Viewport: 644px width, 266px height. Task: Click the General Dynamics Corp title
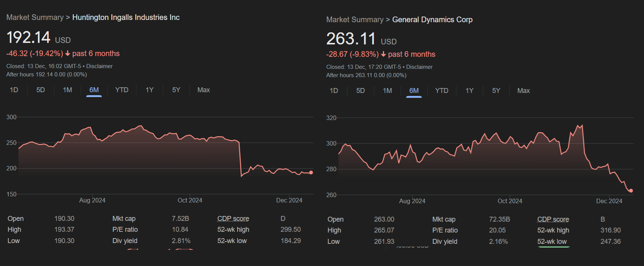tap(432, 20)
